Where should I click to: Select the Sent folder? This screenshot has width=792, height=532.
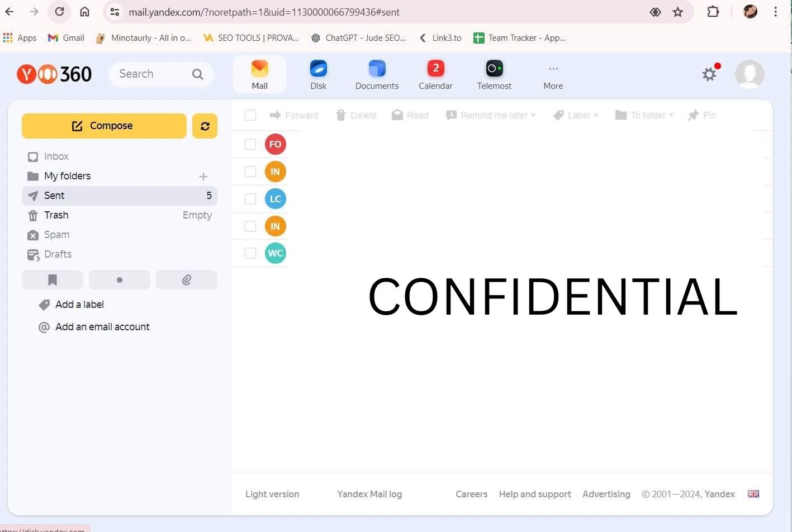pos(120,196)
